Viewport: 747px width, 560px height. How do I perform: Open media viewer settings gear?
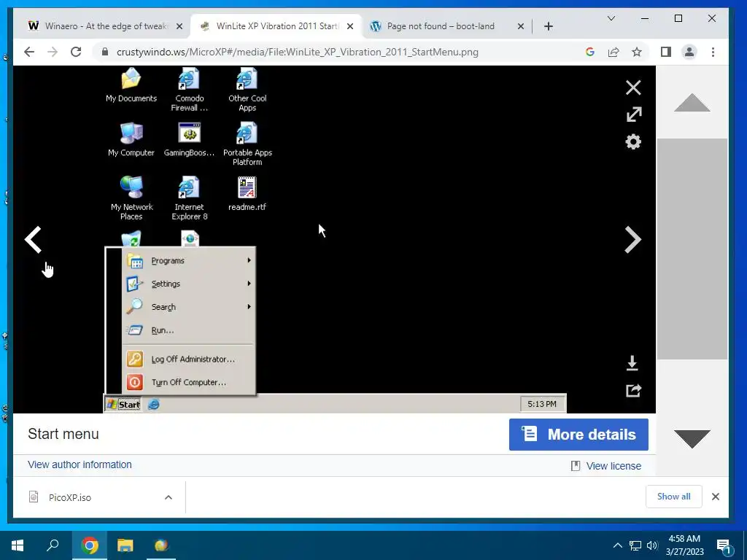point(633,142)
